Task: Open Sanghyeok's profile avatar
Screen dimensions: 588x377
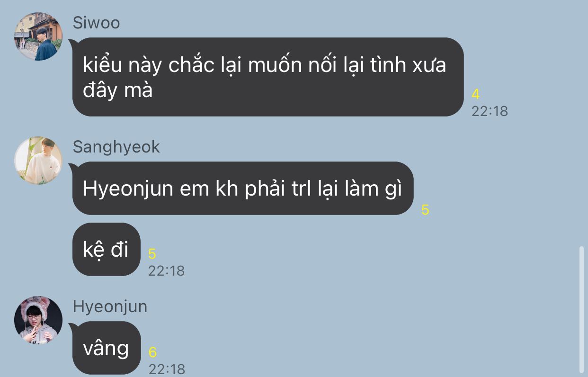Action: point(38,161)
